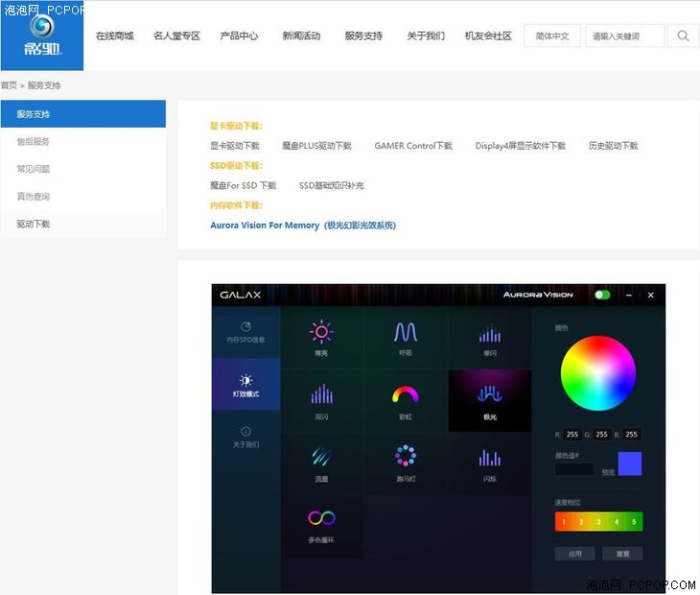700x595 pixels.
Task: Focus the G value field
Action: pyautogui.click(x=601, y=434)
